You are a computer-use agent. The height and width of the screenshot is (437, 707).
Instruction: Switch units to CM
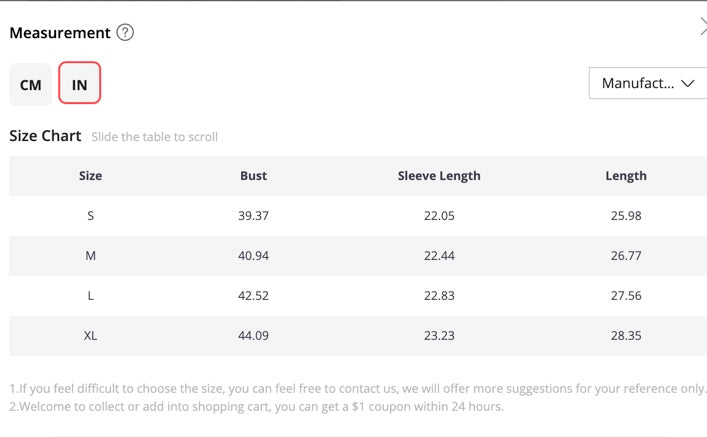tap(31, 85)
